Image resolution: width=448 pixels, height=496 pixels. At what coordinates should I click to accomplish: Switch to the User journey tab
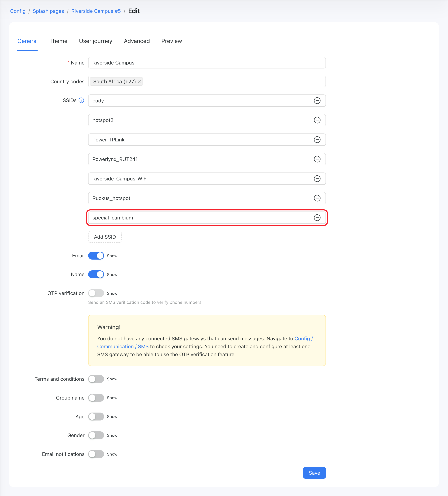[x=95, y=41]
